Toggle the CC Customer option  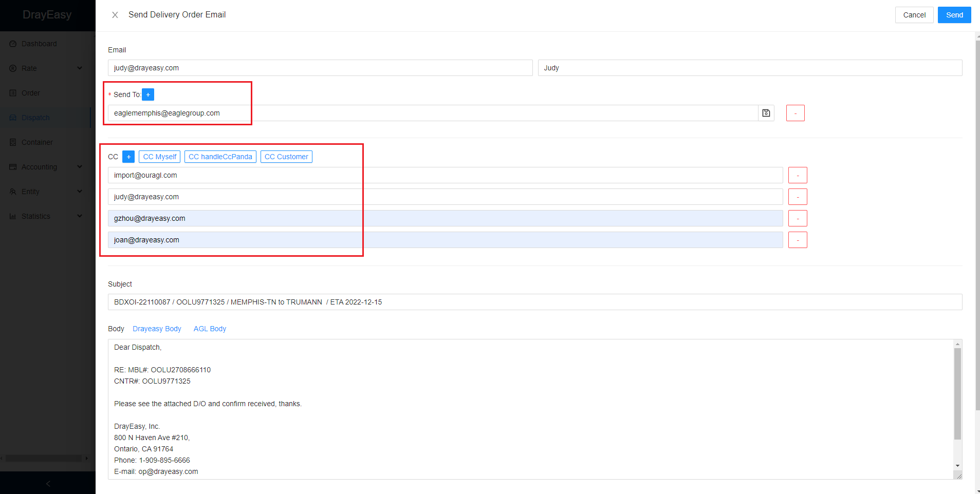pyautogui.click(x=286, y=157)
